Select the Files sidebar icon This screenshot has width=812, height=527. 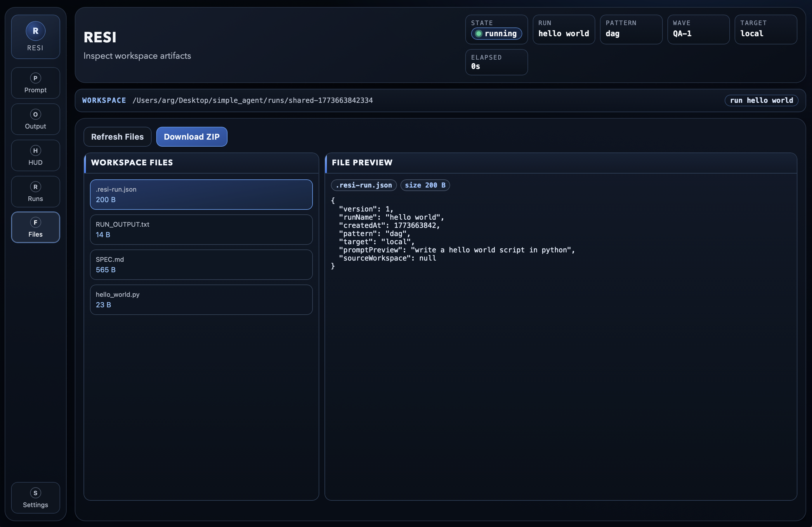(x=35, y=227)
